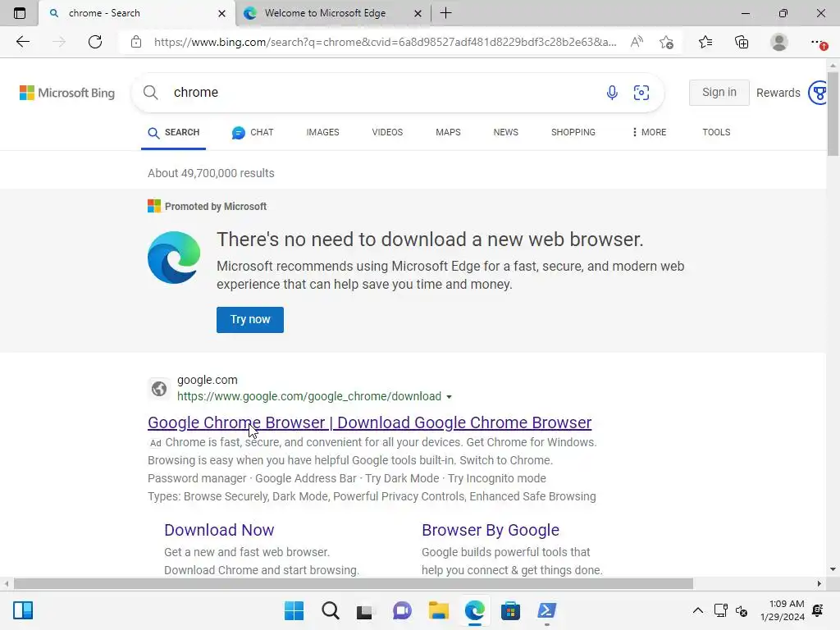This screenshot has height=630, width=840.
Task: Start voice search with microphone
Action: 612,92
